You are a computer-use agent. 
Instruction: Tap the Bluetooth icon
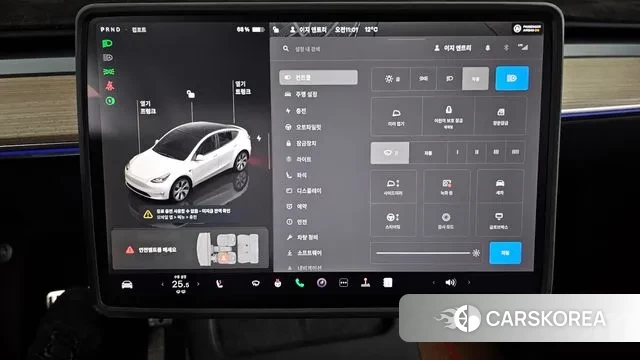[x=506, y=48]
